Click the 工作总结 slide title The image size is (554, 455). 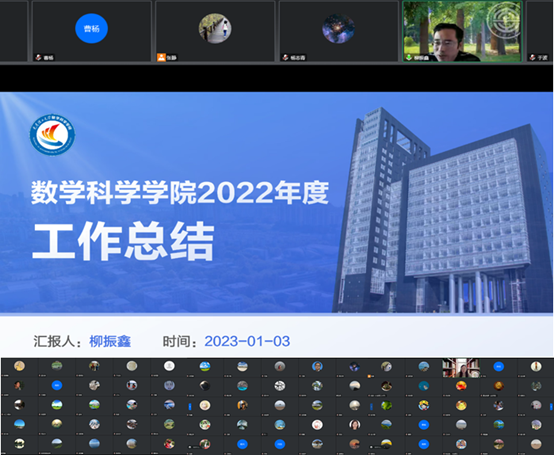pos(123,241)
